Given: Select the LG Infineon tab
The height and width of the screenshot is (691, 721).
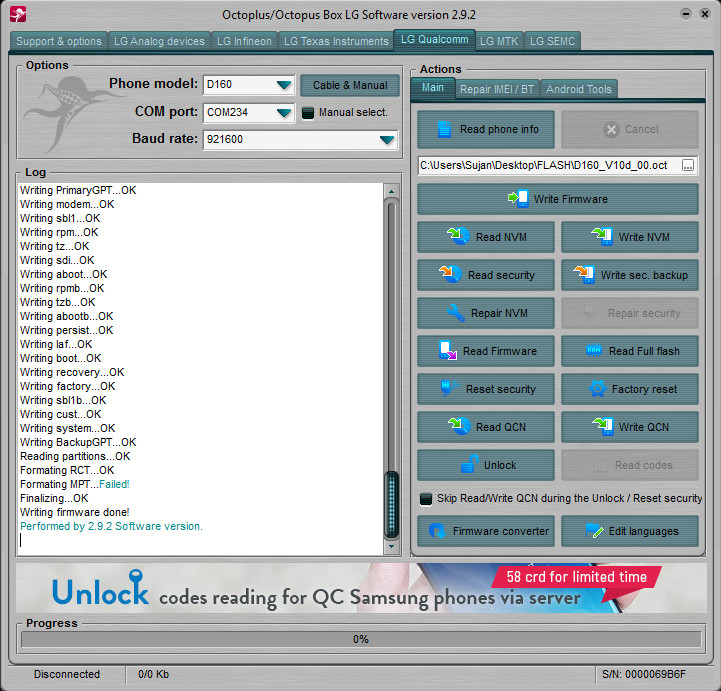Looking at the screenshot, I should pyautogui.click(x=244, y=41).
